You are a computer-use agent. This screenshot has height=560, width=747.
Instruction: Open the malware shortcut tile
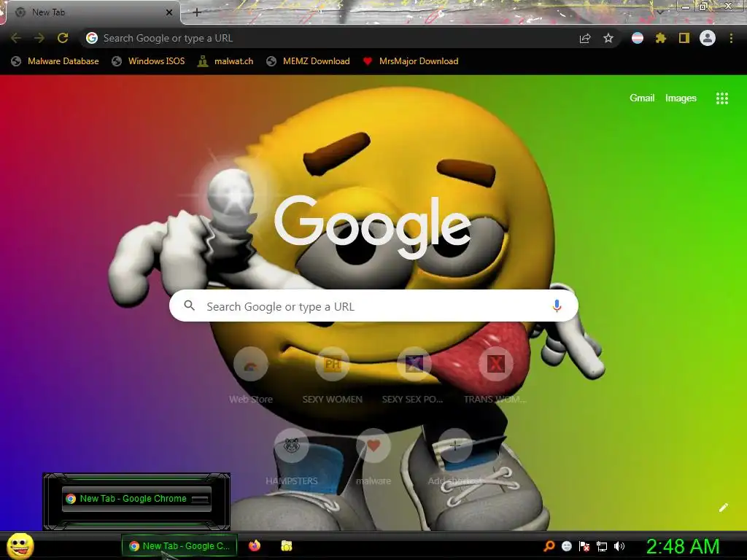click(373, 457)
